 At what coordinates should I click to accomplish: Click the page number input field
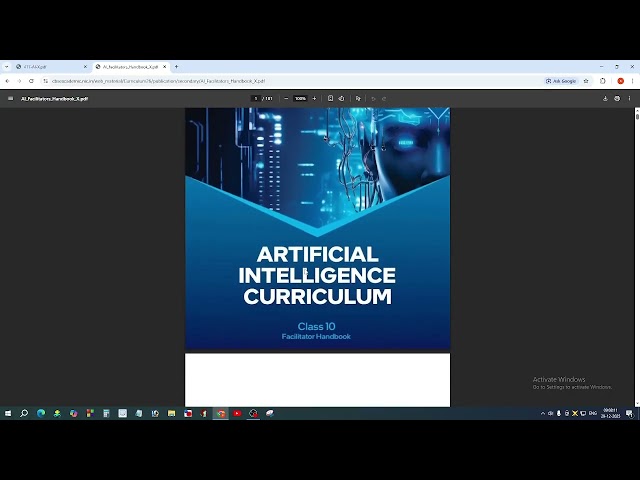(256, 99)
